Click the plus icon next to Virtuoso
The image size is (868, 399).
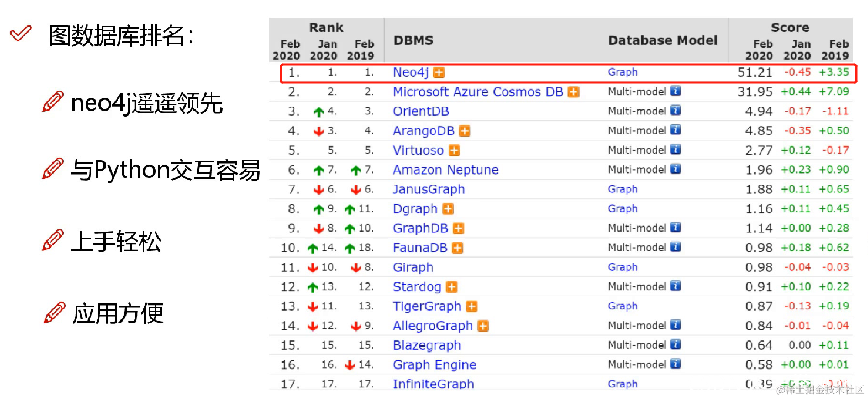[454, 150]
